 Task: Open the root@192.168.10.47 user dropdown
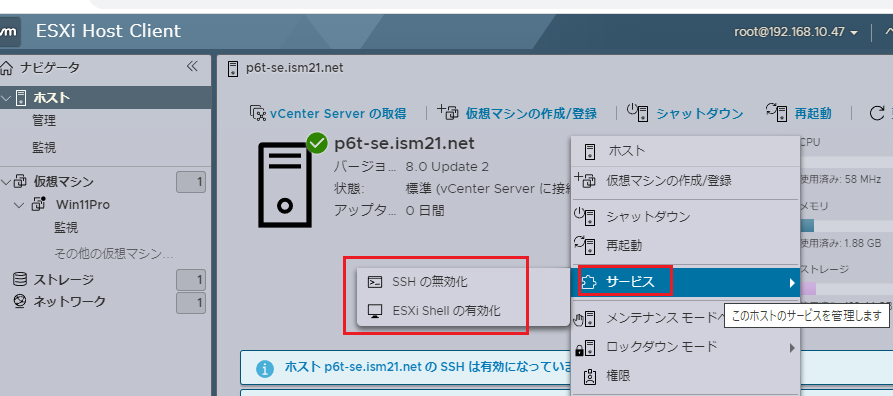coord(796,32)
